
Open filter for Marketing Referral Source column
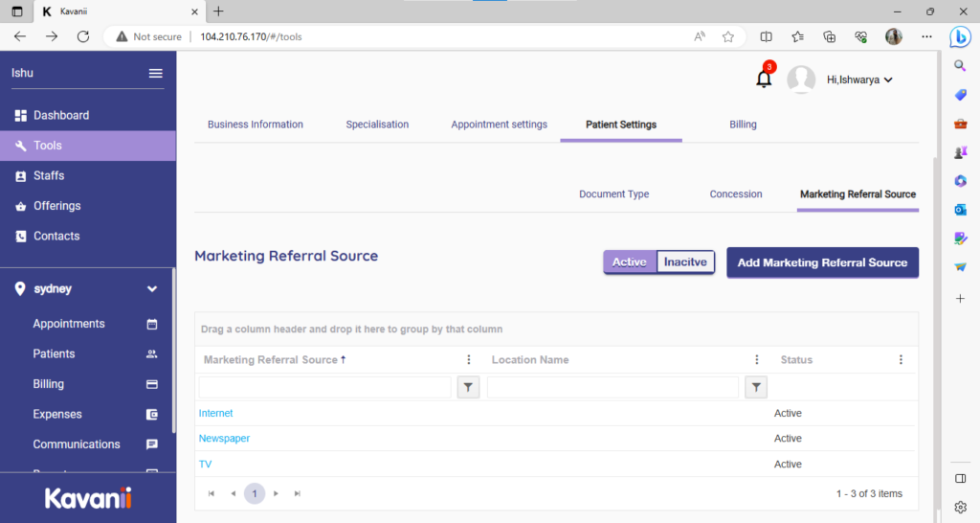[x=468, y=387]
